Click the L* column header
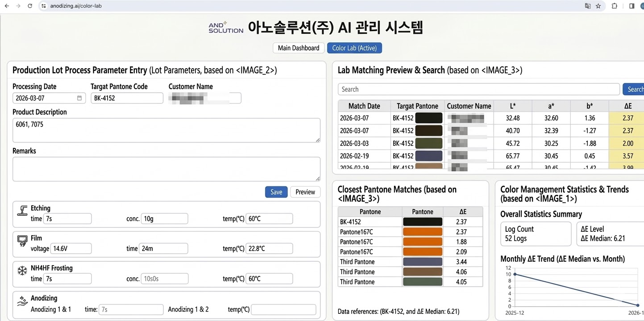Image resolution: width=644 pixels, height=321 pixels. point(513,106)
